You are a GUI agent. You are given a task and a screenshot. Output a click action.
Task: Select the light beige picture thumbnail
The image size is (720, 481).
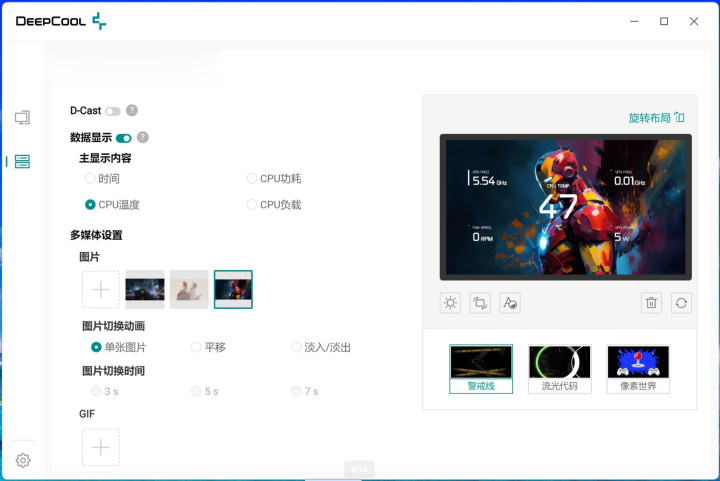click(189, 290)
